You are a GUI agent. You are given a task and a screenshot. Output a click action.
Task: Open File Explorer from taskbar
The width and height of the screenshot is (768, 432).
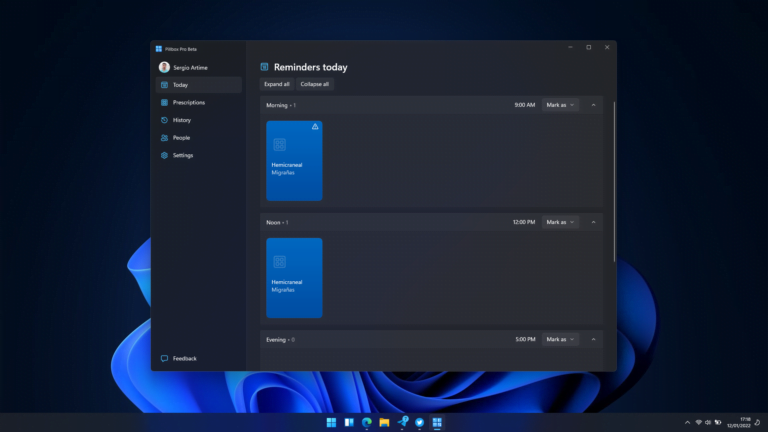click(384, 422)
